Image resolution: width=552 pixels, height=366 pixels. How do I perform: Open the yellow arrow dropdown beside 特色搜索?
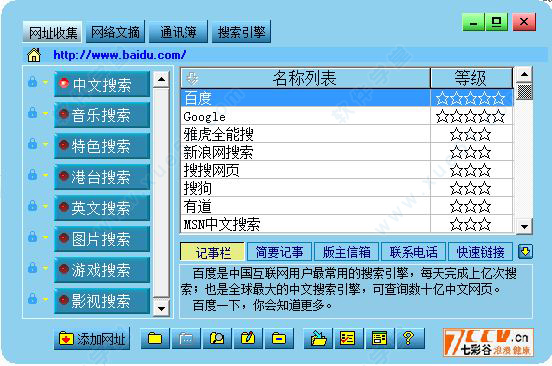tap(45, 144)
